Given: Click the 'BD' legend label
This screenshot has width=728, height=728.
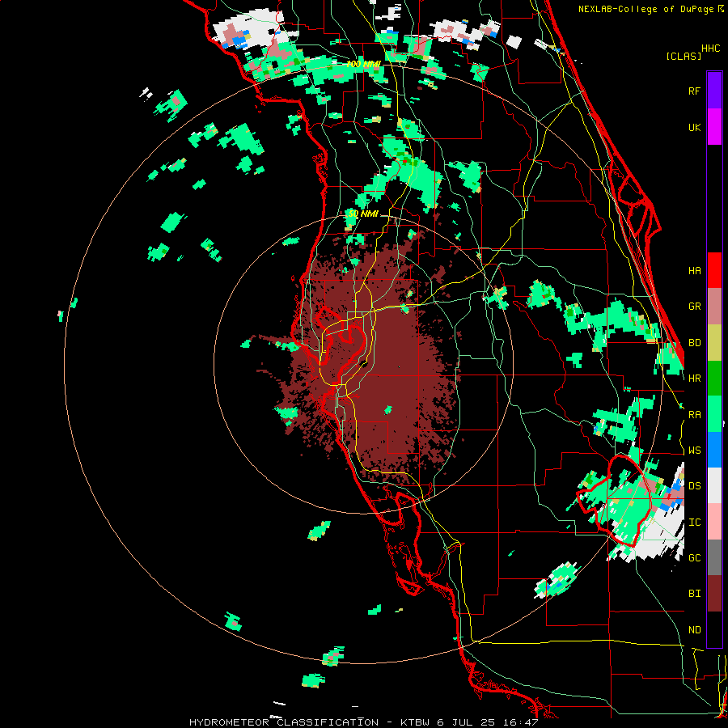Looking at the screenshot, I should click(x=694, y=343).
